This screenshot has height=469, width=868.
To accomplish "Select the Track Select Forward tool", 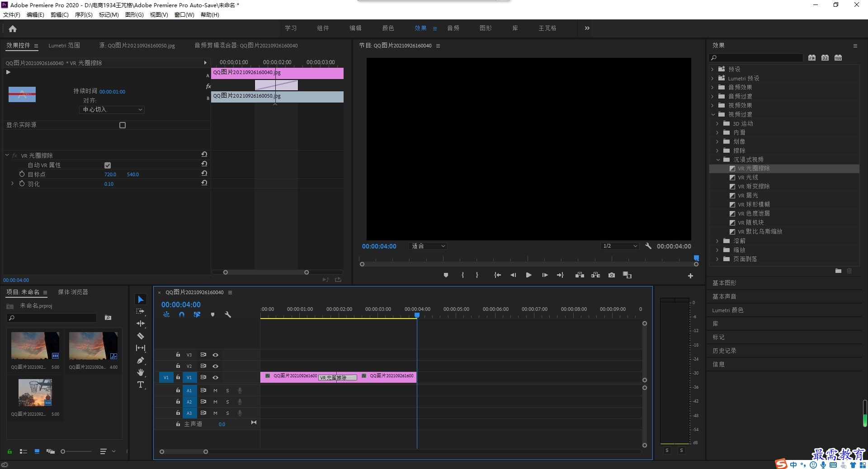I will 141,311.
